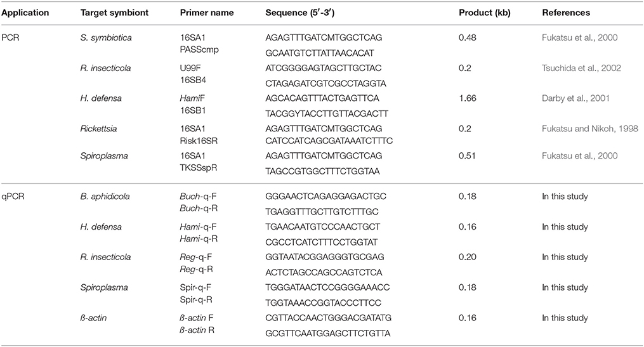Click the Sequence (5'-3') column header
The height and width of the screenshot is (347, 644).
pos(300,13)
